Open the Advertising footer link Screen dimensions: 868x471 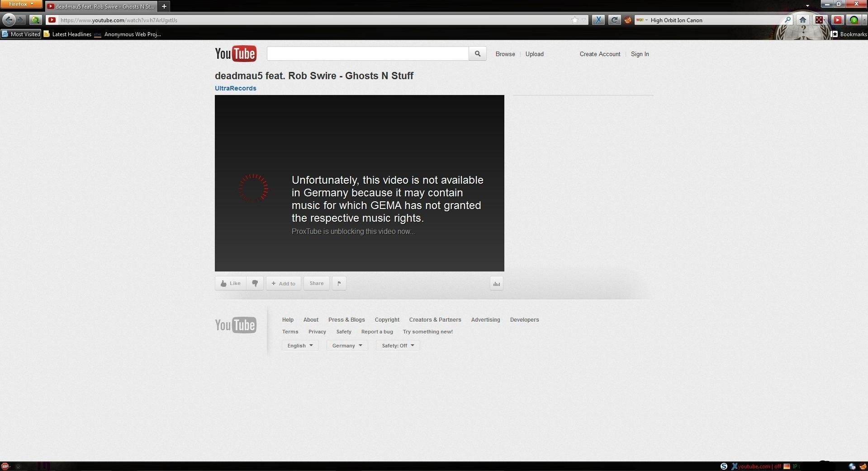(x=486, y=319)
